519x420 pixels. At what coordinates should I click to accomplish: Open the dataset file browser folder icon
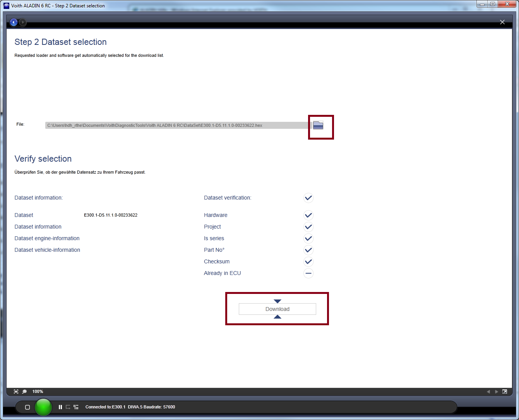(318, 125)
